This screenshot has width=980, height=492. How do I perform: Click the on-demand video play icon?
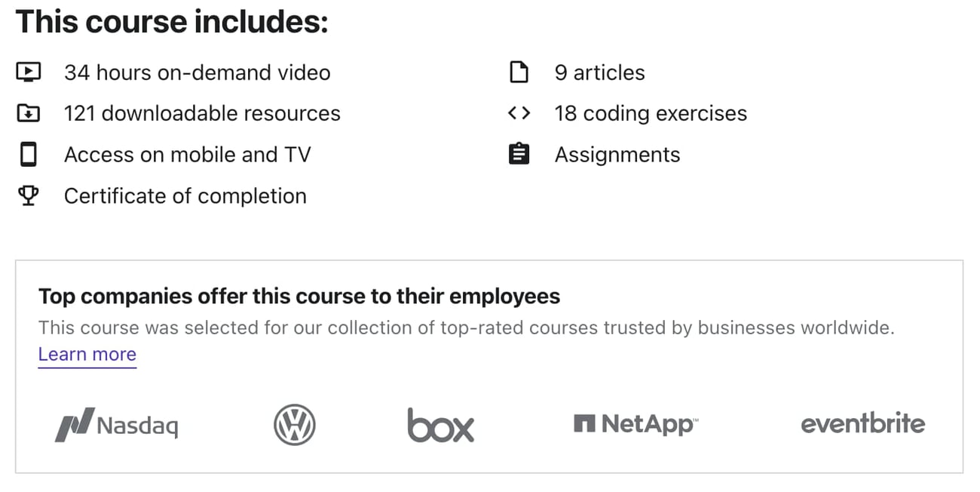click(x=28, y=72)
